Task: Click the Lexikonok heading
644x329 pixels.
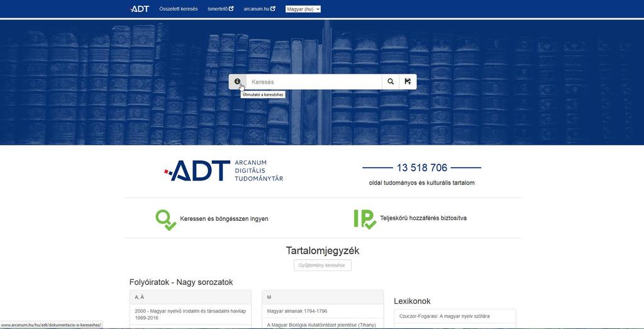Action: (x=413, y=301)
